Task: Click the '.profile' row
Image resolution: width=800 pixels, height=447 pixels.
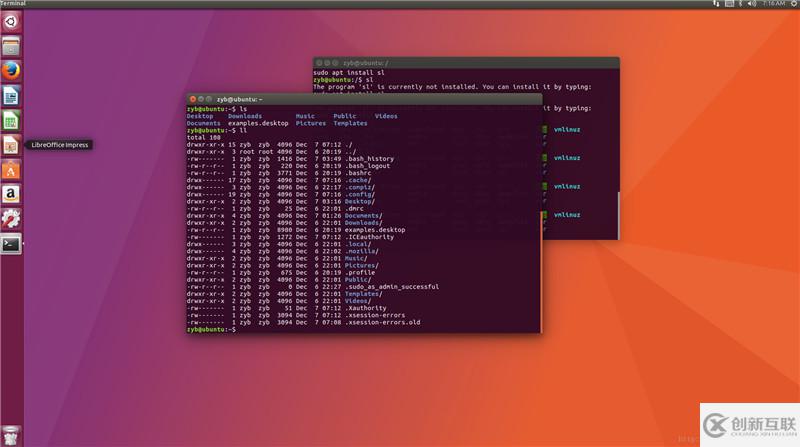Action: (281, 273)
